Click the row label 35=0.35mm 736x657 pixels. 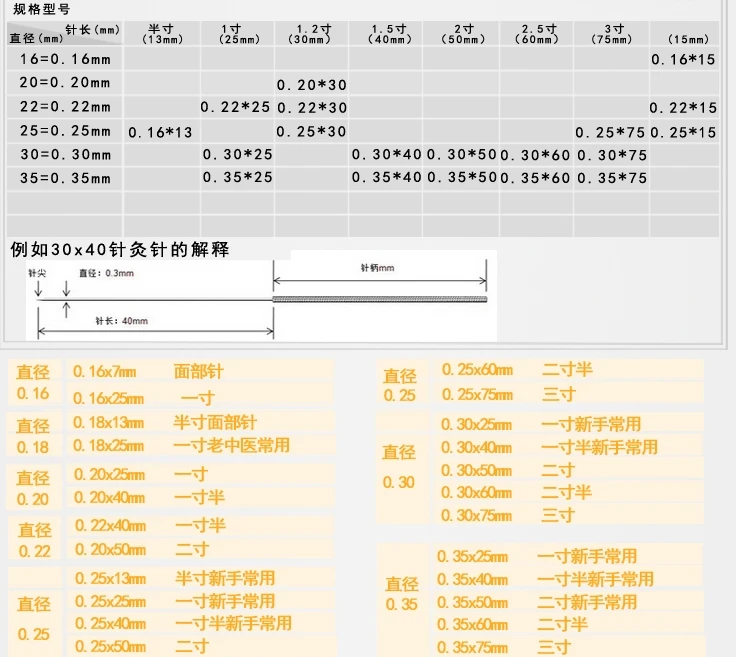[65, 178]
